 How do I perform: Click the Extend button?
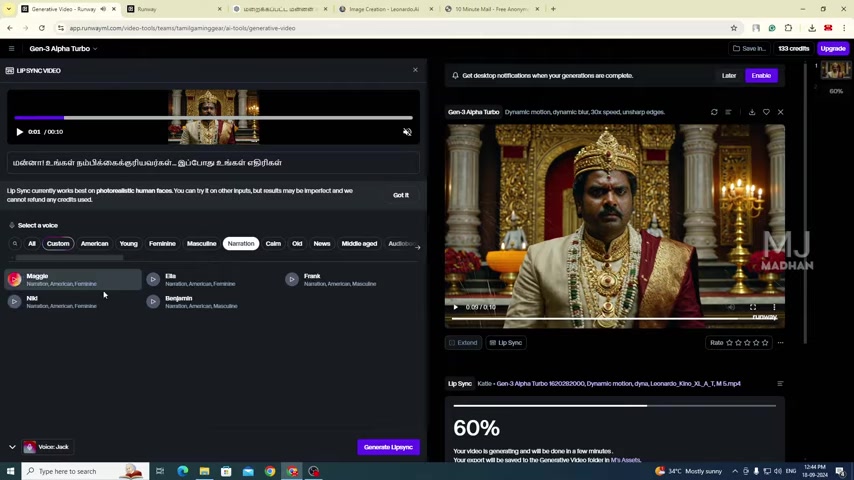pyautogui.click(x=463, y=343)
